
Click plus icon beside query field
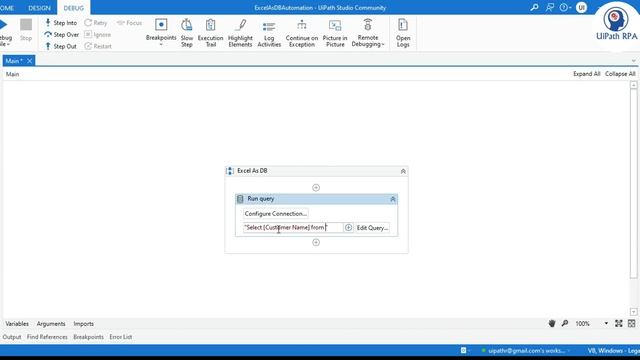[x=348, y=228]
